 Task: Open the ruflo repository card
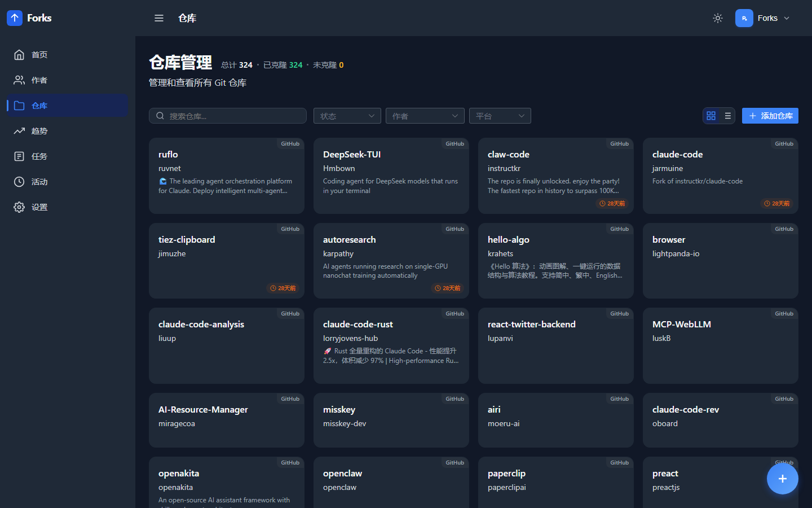tap(227, 176)
